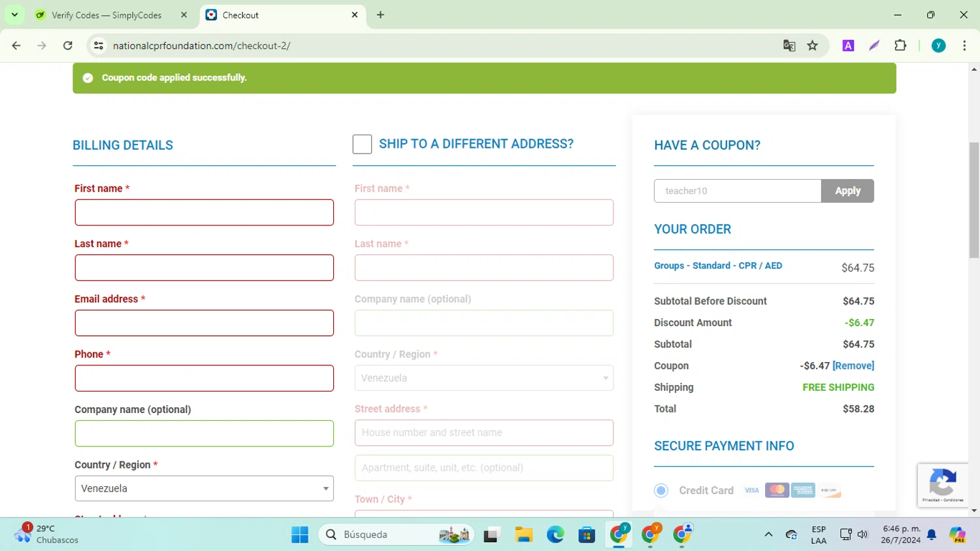Viewport: 980px width, 551px height.
Task: Show hidden system tray icons
Action: (x=768, y=535)
